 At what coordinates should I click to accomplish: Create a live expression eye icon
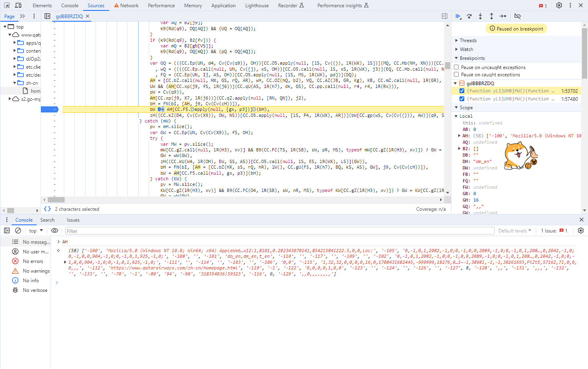(x=55, y=230)
